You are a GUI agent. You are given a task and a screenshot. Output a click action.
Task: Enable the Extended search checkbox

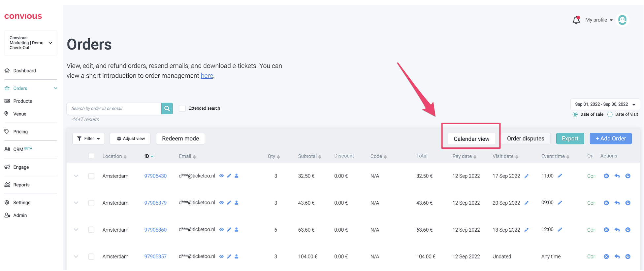(x=182, y=108)
